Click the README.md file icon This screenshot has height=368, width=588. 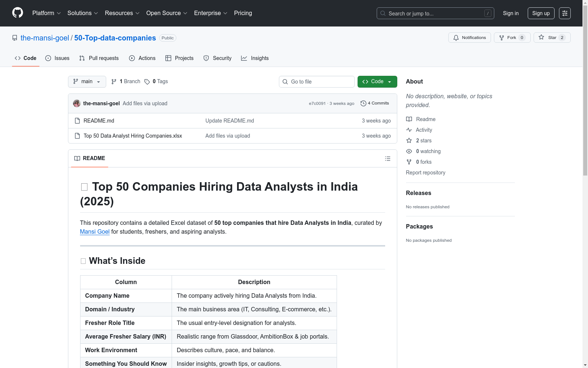pos(77,121)
